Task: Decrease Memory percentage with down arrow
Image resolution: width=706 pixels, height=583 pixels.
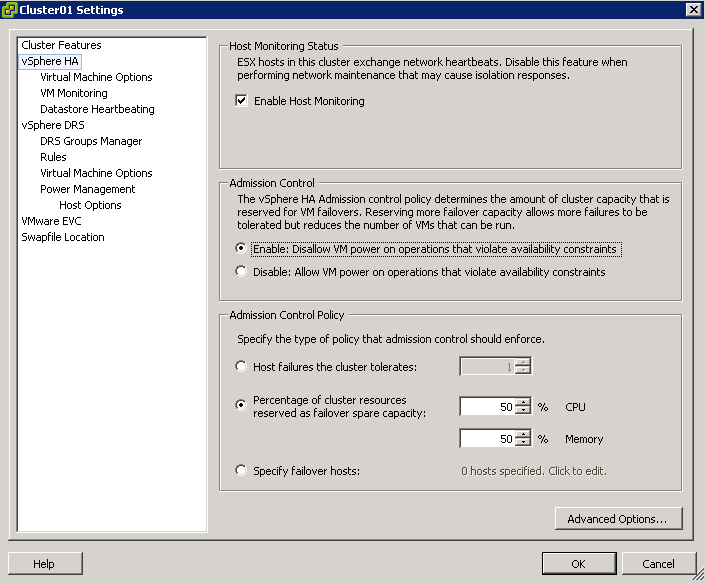Action: (523, 443)
